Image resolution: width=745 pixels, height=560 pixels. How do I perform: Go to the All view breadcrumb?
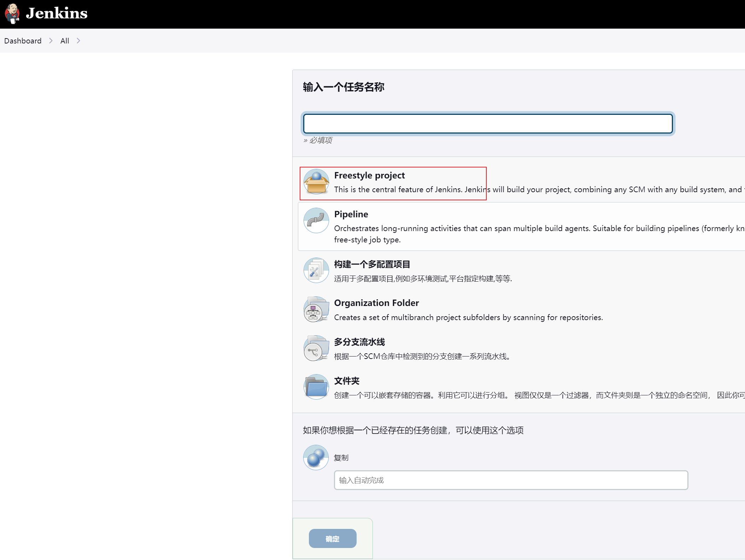pos(65,41)
